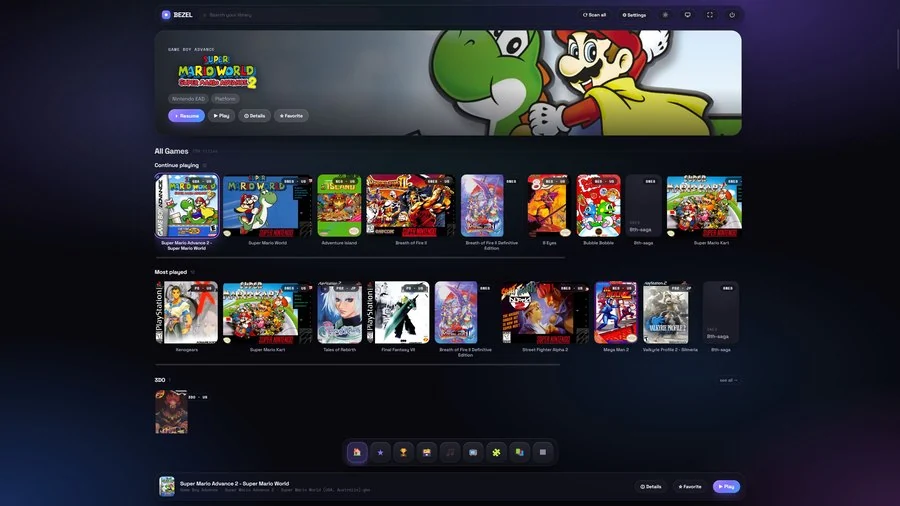
Task: Select the Xenogears cover
Action: click(187, 313)
